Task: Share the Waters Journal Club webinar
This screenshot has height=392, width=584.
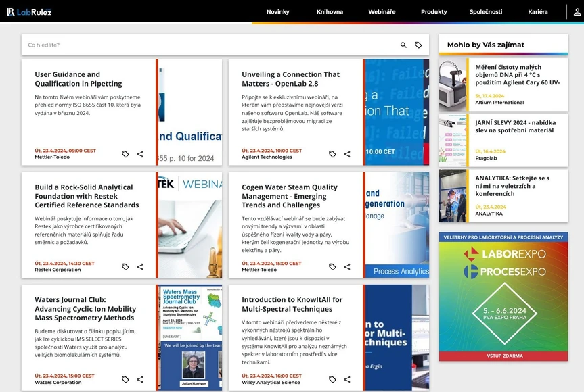Action: pos(140,379)
